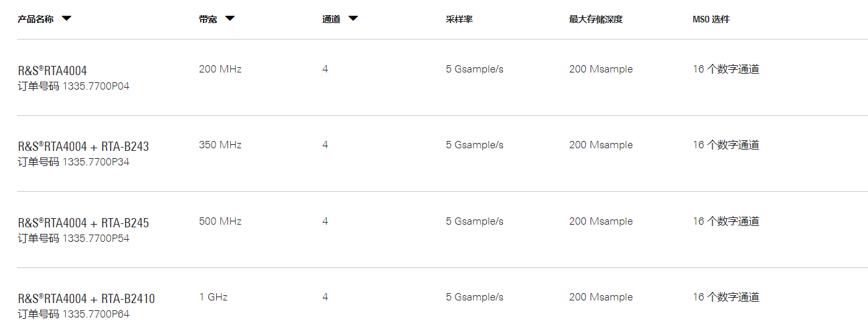Select the 通道 column header
868x336 pixels.
(x=331, y=19)
